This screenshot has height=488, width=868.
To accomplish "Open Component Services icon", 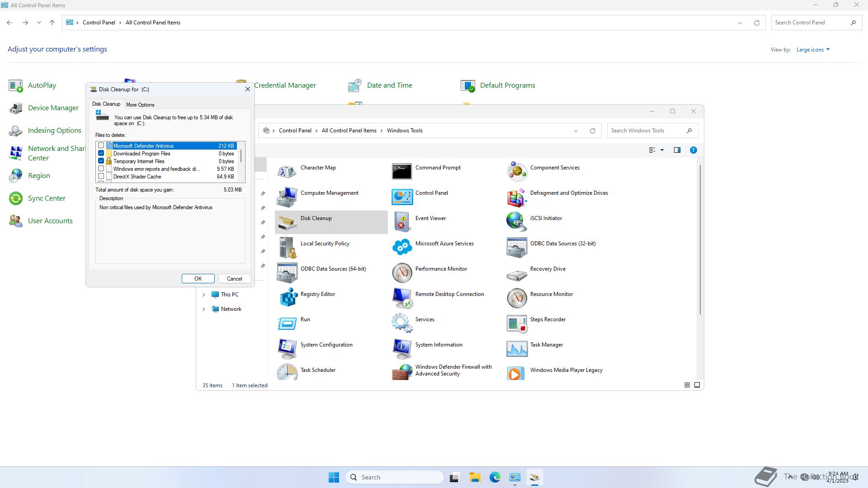I will click(x=517, y=172).
